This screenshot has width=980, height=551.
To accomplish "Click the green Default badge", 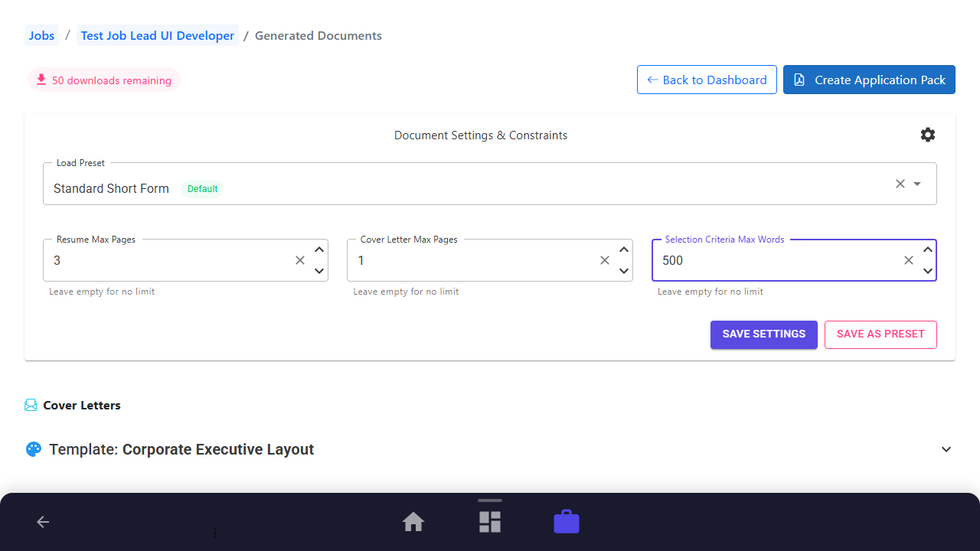I will [203, 189].
